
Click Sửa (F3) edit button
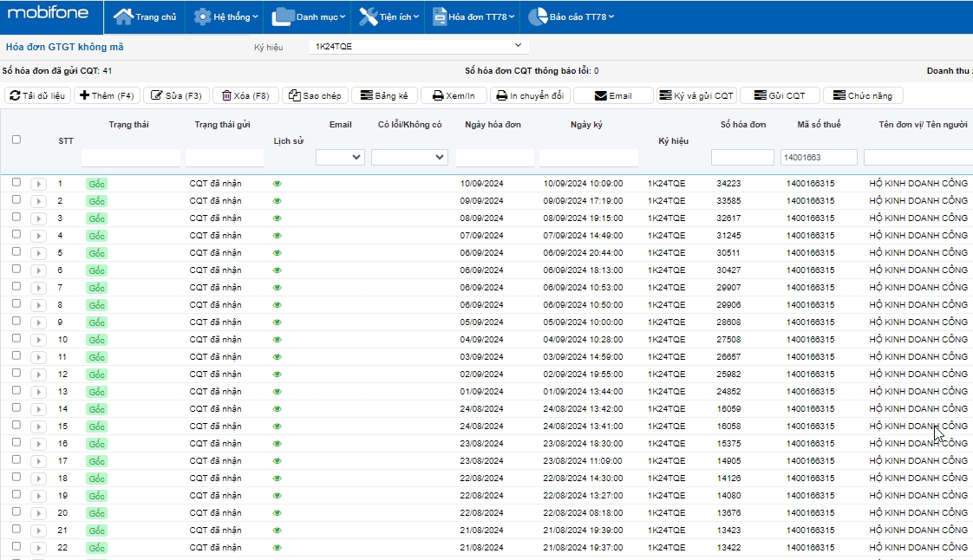click(x=176, y=95)
